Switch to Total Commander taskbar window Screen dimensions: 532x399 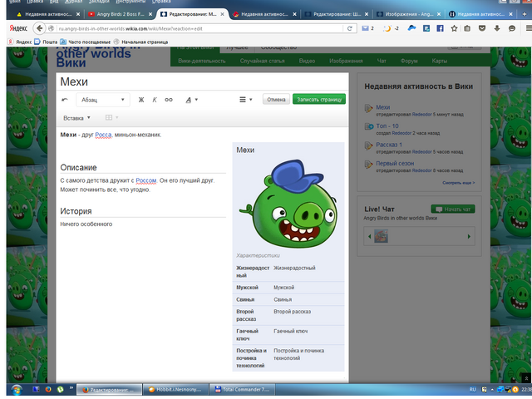pos(242,390)
